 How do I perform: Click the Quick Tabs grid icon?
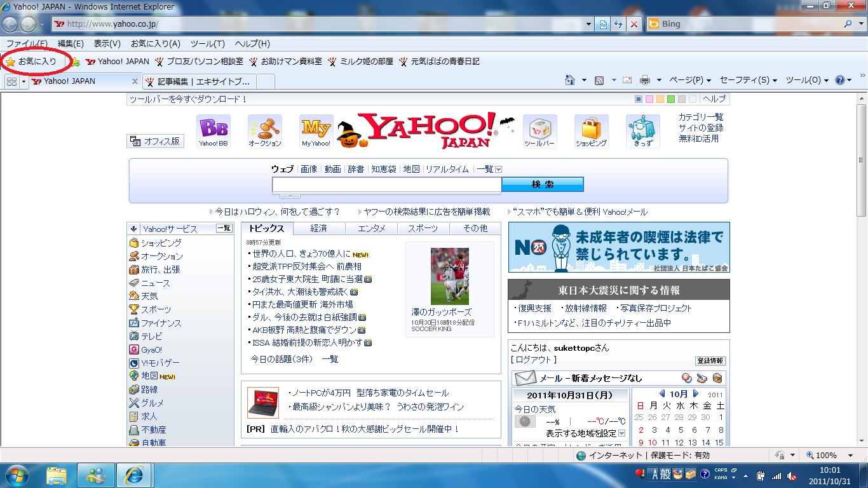click(x=11, y=81)
